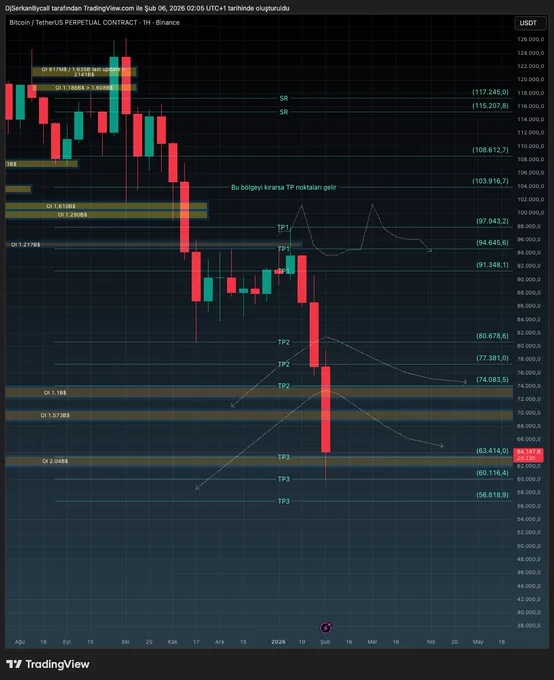Click the '2026' year on time axis
This screenshot has width=554, height=680.
point(278,642)
